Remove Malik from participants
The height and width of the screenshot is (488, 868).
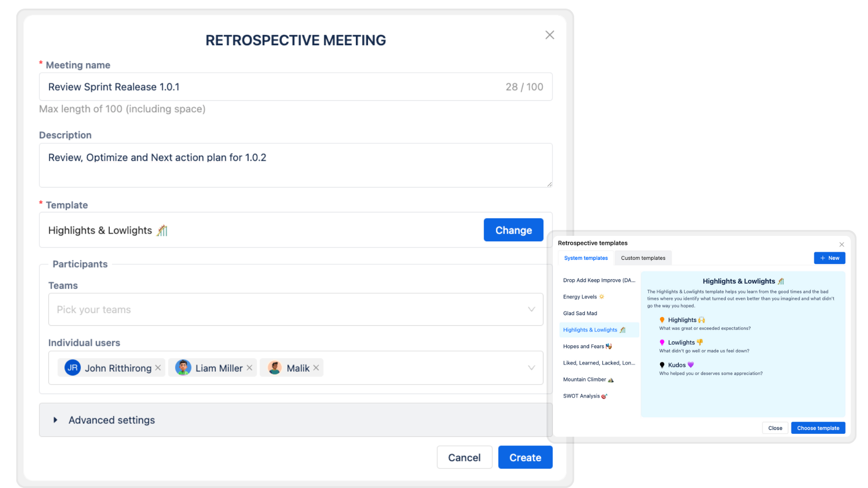coord(316,368)
